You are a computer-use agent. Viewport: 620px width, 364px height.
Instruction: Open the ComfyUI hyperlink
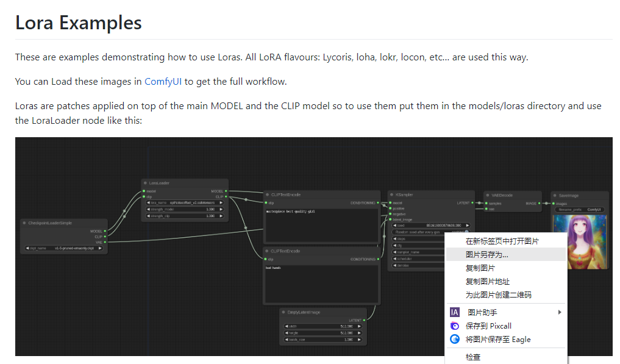coord(163,82)
